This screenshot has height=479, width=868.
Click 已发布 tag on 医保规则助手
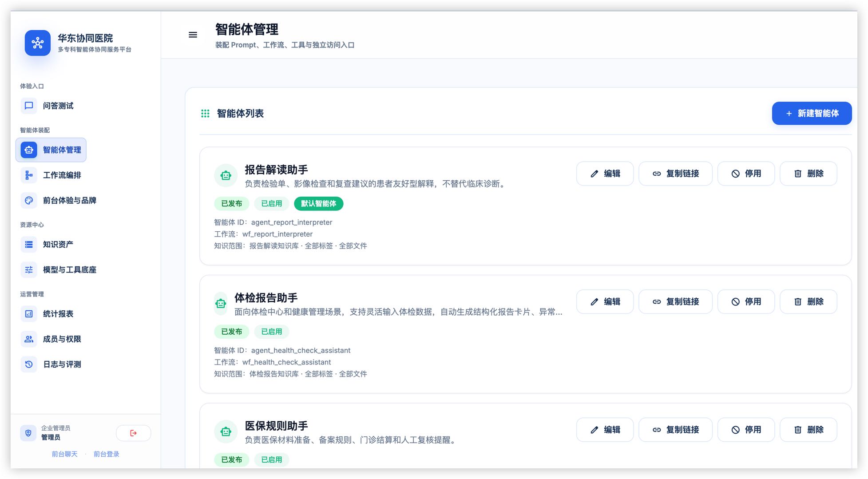[232, 460]
